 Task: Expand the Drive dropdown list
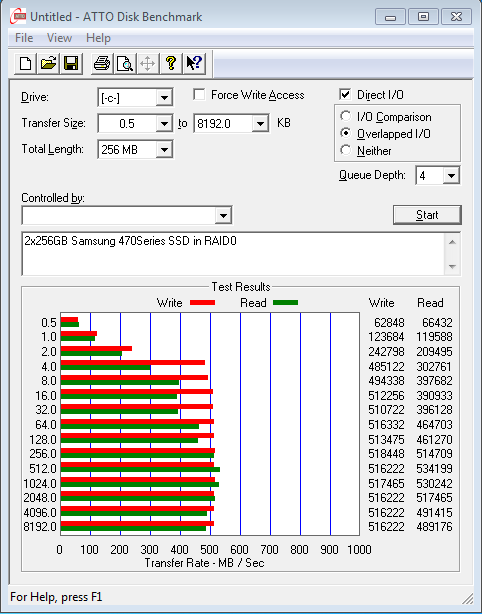coord(164,98)
